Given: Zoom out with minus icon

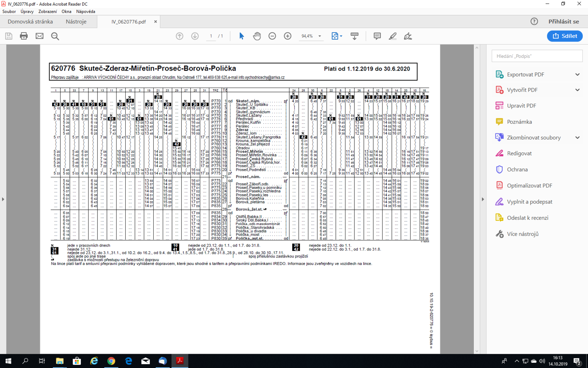Looking at the screenshot, I should [272, 36].
